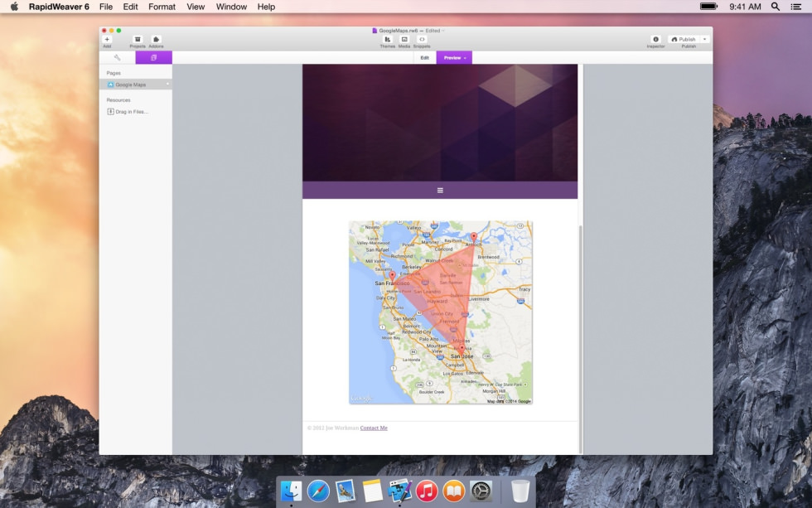Click the Pages section heading
812x508 pixels.
[114, 73]
